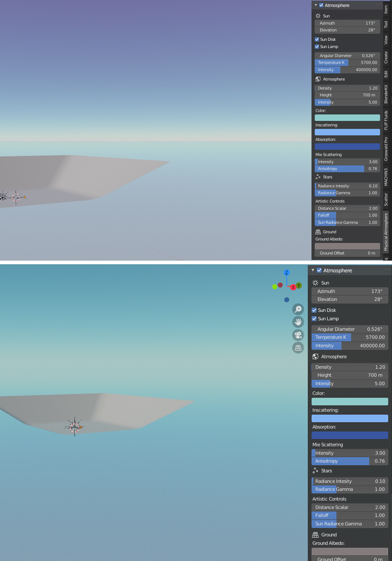Click the Sun Radiance Gamma slider in lower panel
The width and height of the screenshot is (392, 561).
(350, 524)
